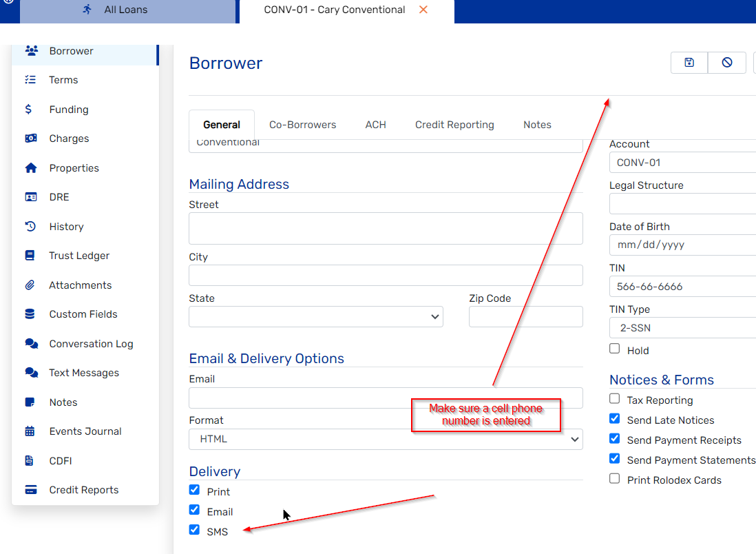
Task: Open the email Format HTML dropdown
Action: coord(386,439)
